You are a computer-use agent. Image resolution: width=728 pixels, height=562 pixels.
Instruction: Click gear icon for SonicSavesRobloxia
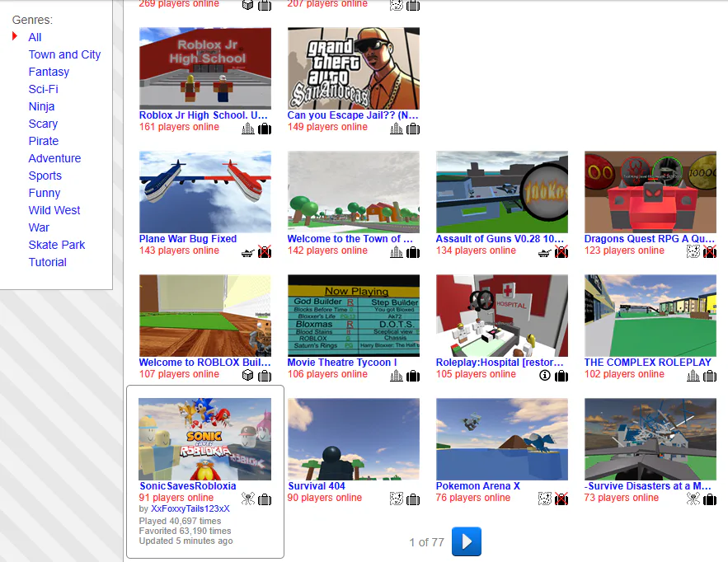pyautogui.click(x=265, y=499)
